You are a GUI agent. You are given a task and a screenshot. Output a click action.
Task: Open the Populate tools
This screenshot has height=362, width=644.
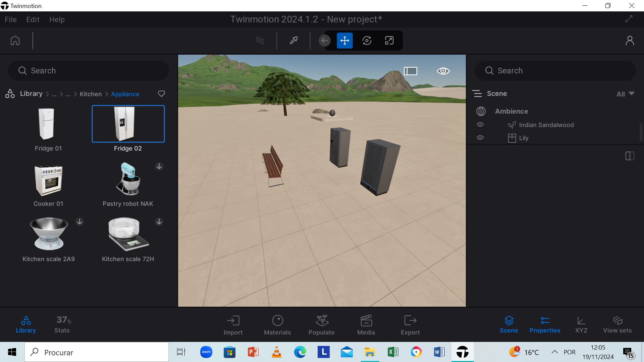[321, 325]
